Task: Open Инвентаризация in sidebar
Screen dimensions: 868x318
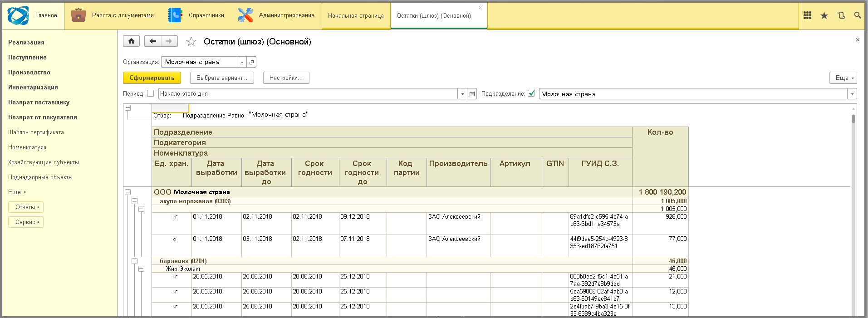Action: [x=33, y=87]
